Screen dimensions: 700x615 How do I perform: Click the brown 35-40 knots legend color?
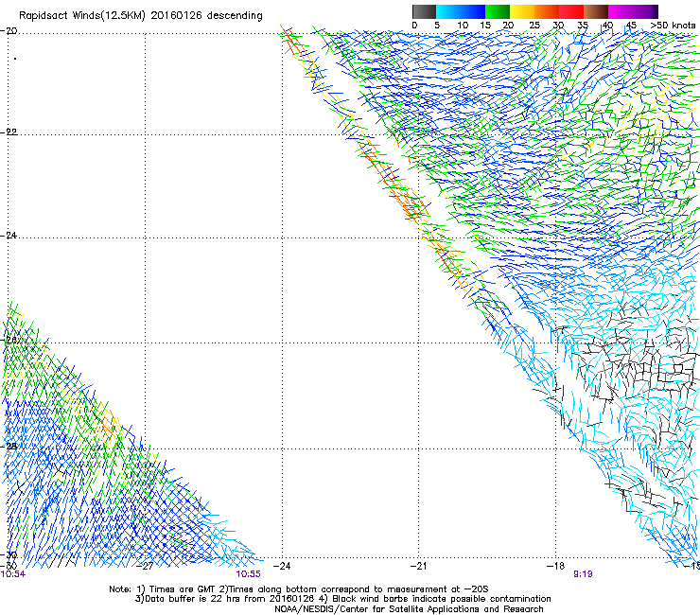(596, 11)
